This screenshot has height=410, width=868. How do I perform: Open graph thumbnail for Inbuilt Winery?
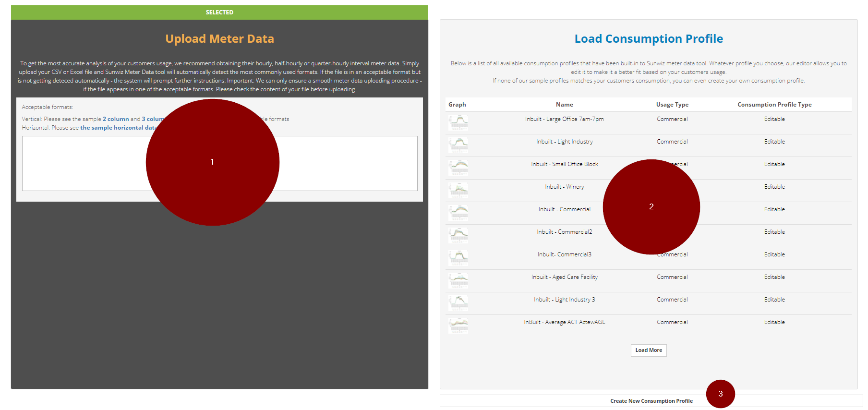tap(458, 190)
